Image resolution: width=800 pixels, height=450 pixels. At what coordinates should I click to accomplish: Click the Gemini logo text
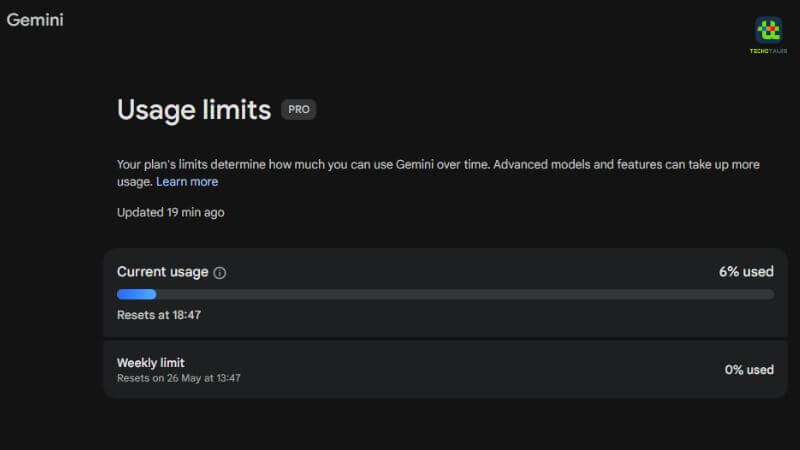pos(35,20)
